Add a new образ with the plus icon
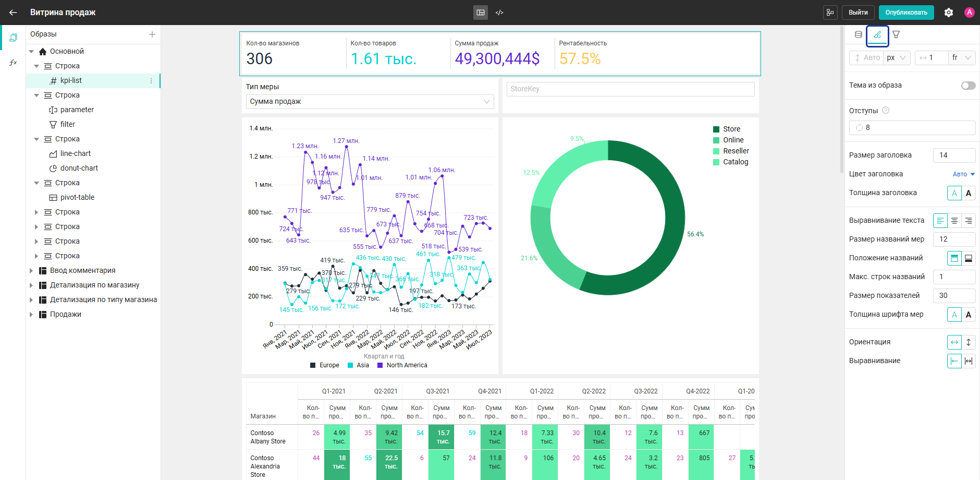980x480 pixels. (x=152, y=34)
